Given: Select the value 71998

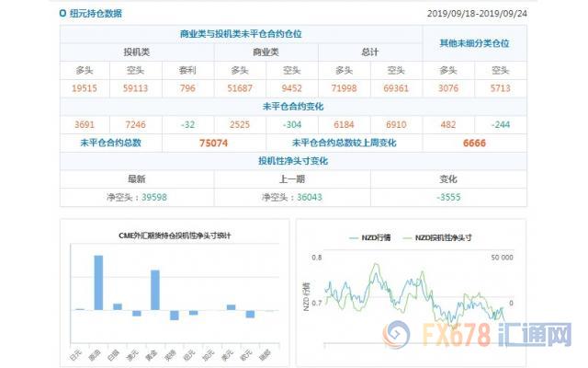Looking at the screenshot, I should 344,88.
